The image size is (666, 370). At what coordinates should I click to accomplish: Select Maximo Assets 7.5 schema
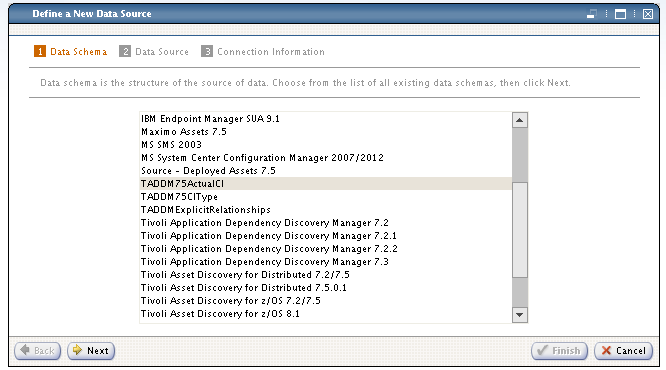click(x=325, y=132)
